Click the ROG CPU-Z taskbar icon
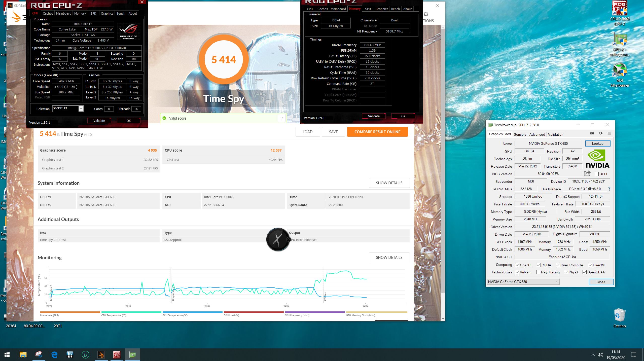 point(117,355)
